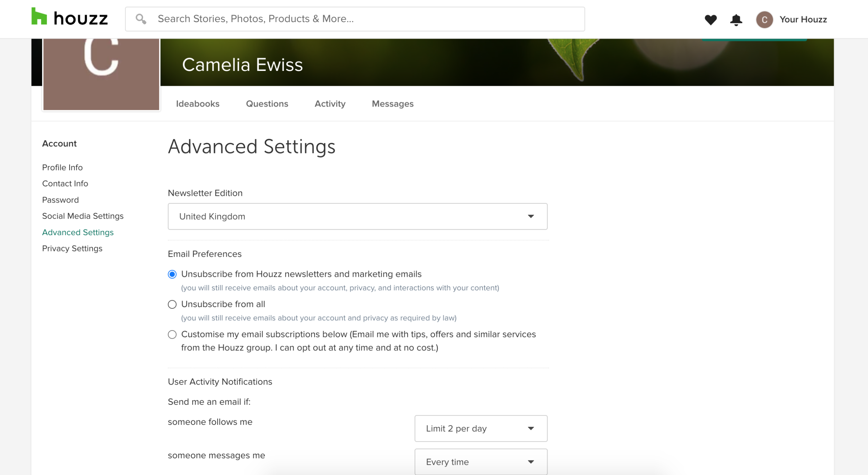Open Privacy Settings in sidebar
The width and height of the screenshot is (868, 475).
coord(72,249)
